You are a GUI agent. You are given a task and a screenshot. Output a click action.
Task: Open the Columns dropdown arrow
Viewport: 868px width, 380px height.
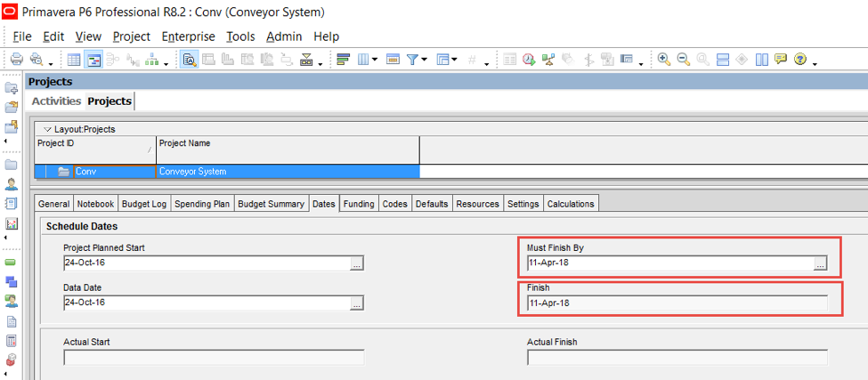[375, 60]
